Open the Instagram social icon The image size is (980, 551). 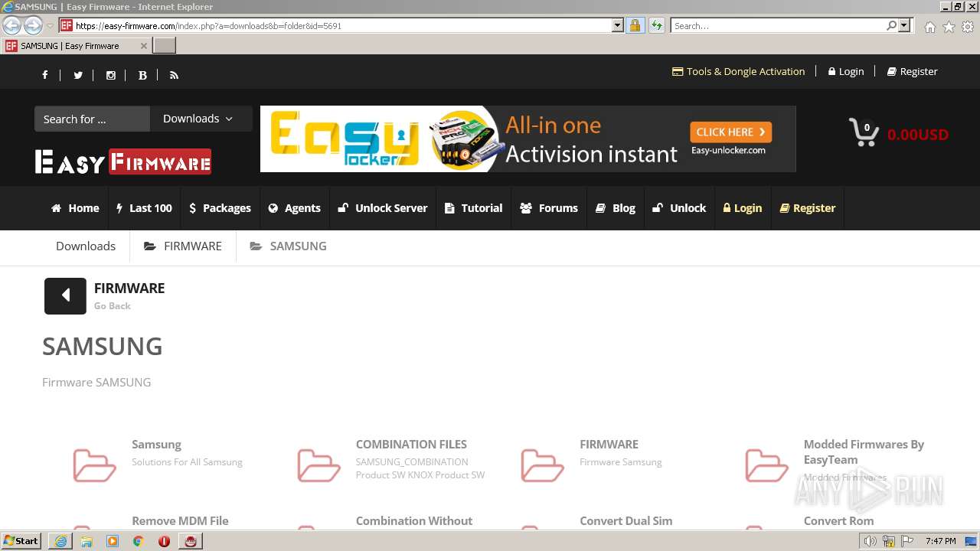tap(110, 75)
